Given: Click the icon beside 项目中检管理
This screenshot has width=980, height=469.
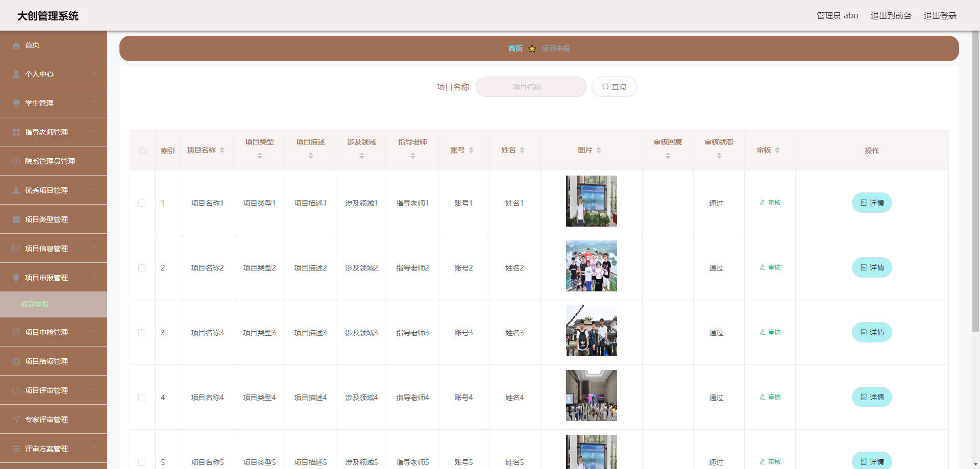Looking at the screenshot, I should pyautogui.click(x=16, y=333).
